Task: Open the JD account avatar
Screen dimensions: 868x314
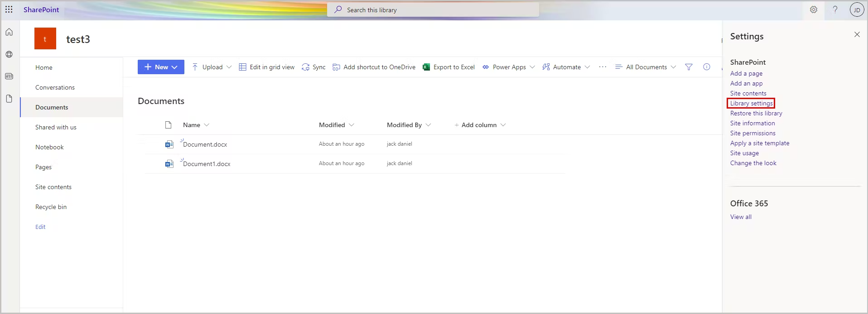Action: click(x=857, y=10)
